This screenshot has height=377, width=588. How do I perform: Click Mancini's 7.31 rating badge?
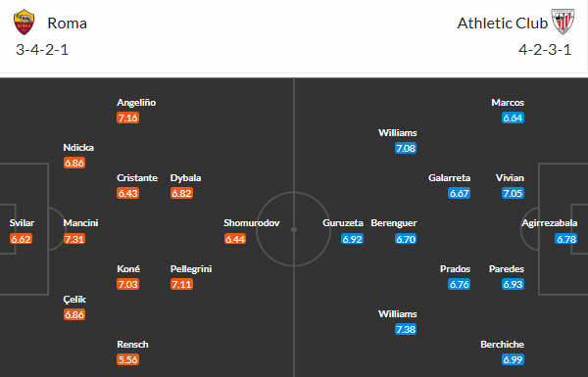tap(74, 239)
